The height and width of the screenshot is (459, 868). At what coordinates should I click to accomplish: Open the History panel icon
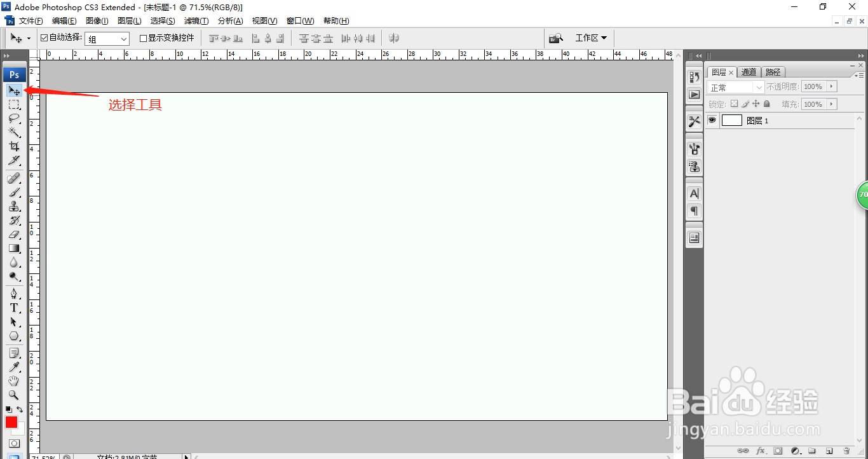coord(695,78)
